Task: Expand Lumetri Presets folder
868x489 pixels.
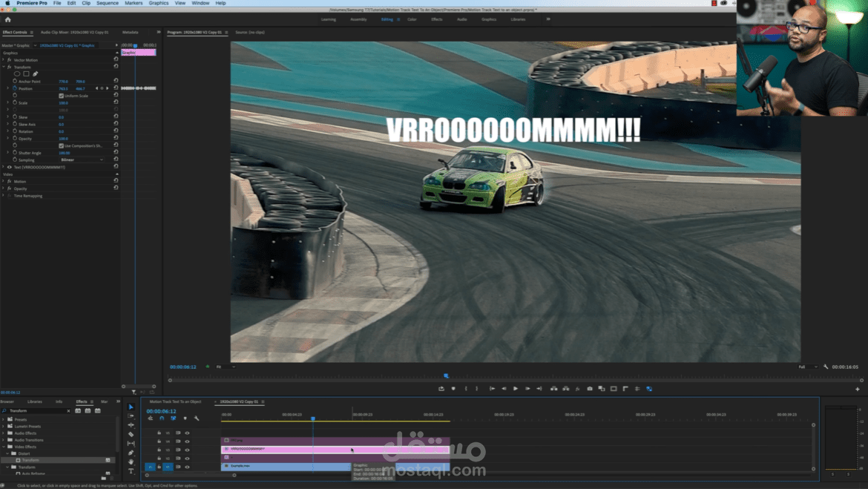Action: click(3, 427)
